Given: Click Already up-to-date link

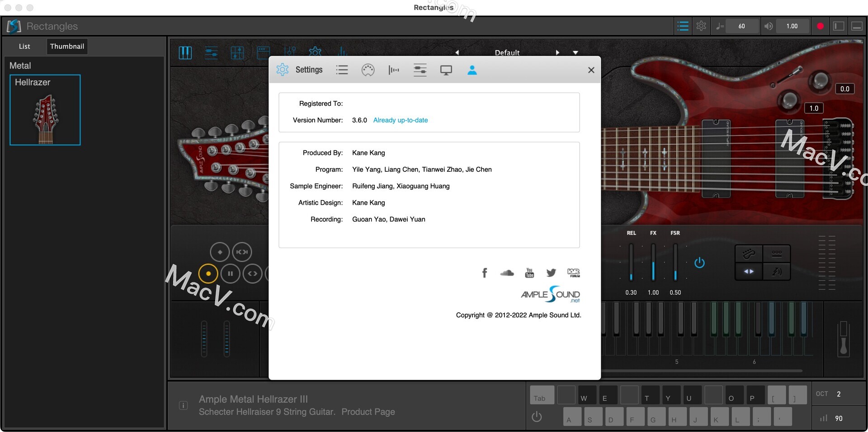Looking at the screenshot, I should click(x=401, y=120).
